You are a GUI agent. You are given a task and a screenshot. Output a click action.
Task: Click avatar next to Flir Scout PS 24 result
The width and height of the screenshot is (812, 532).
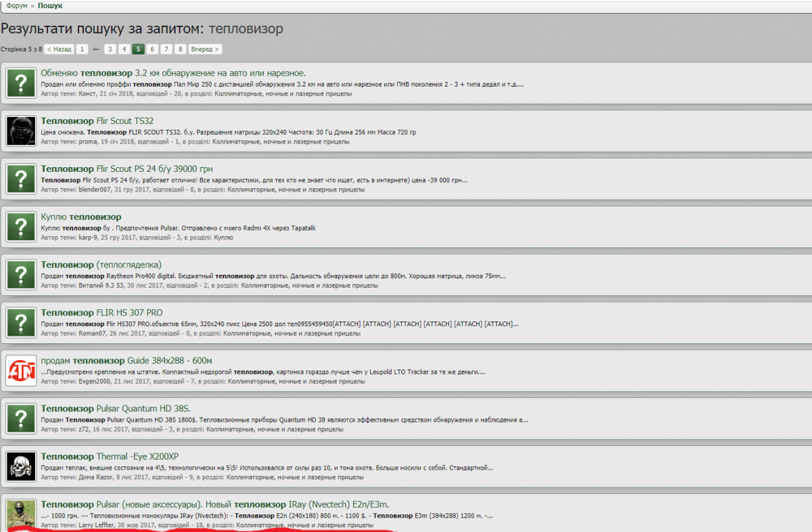click(x=21, y=179)
